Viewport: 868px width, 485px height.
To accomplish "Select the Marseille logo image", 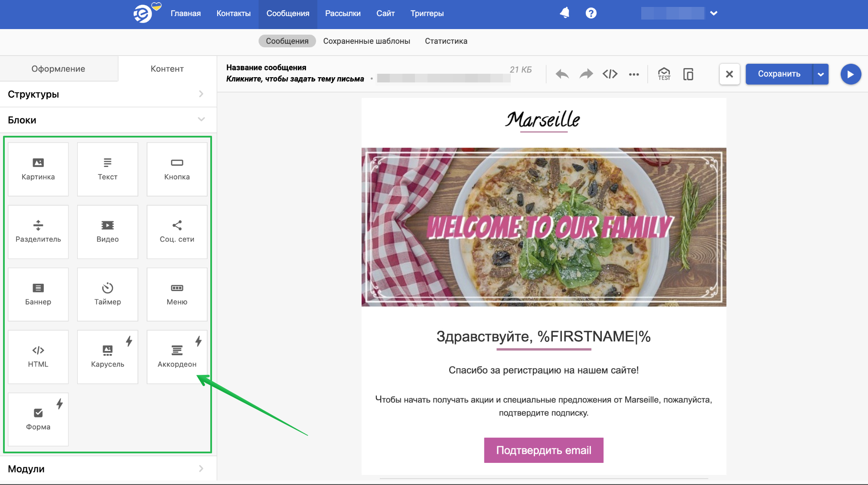I will tap(543, 120).
